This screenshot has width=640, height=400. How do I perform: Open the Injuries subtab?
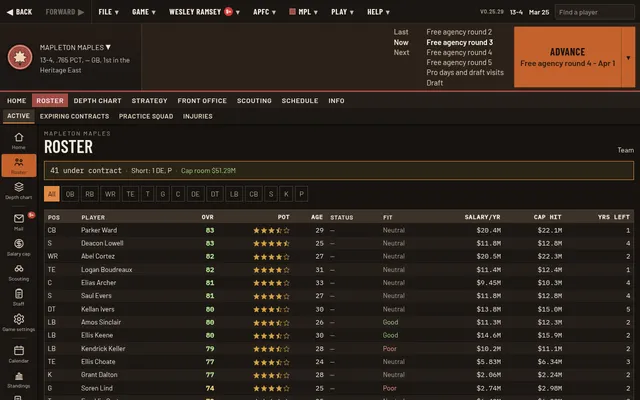(x=198, y=116)
